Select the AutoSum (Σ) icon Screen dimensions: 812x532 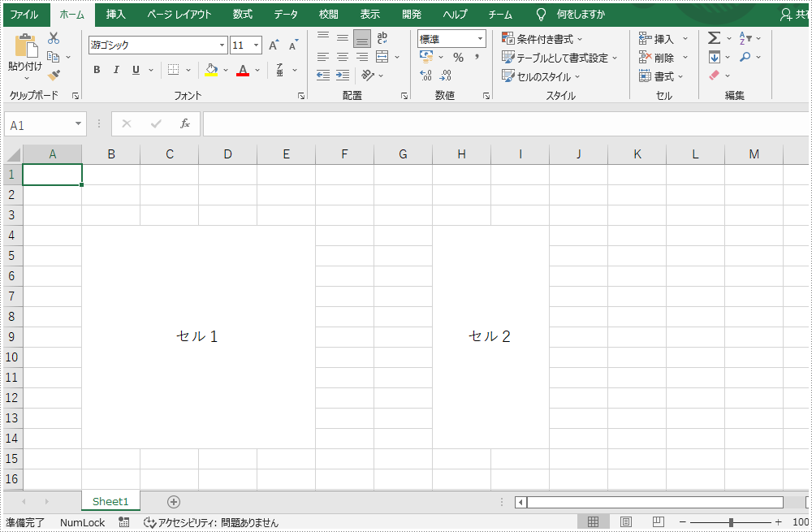(715, 37)
